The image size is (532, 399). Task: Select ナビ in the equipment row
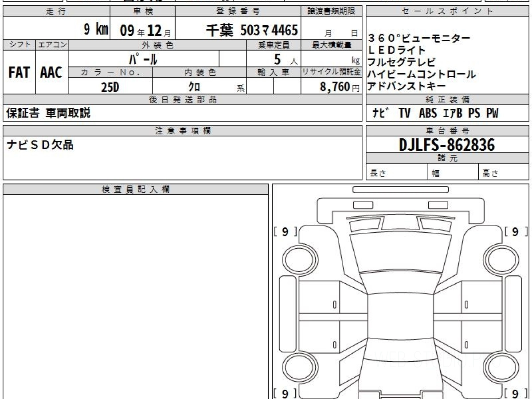click(x=381, y=113)
